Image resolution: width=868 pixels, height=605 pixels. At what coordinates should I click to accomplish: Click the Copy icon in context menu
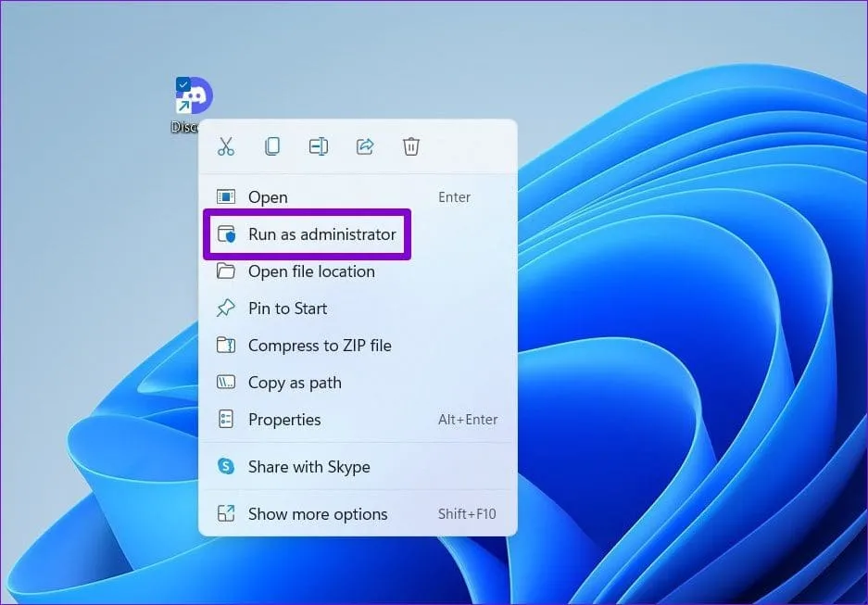coord(272,146)
